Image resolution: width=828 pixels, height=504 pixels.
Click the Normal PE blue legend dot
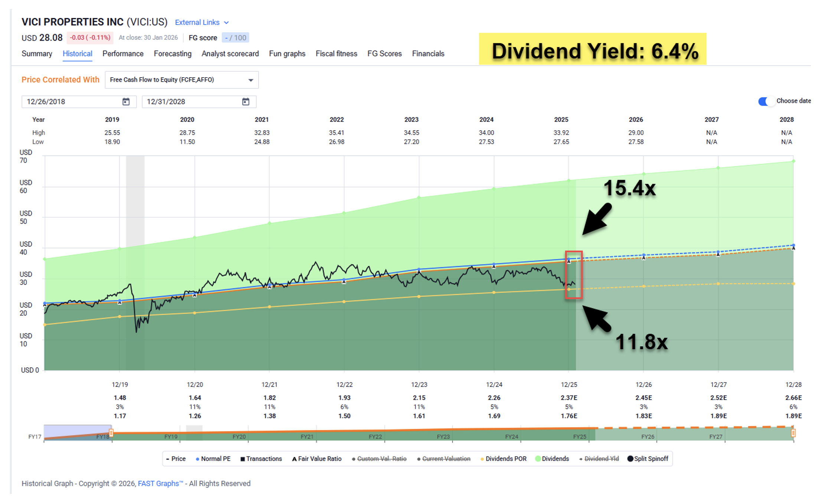coord(198,459)
